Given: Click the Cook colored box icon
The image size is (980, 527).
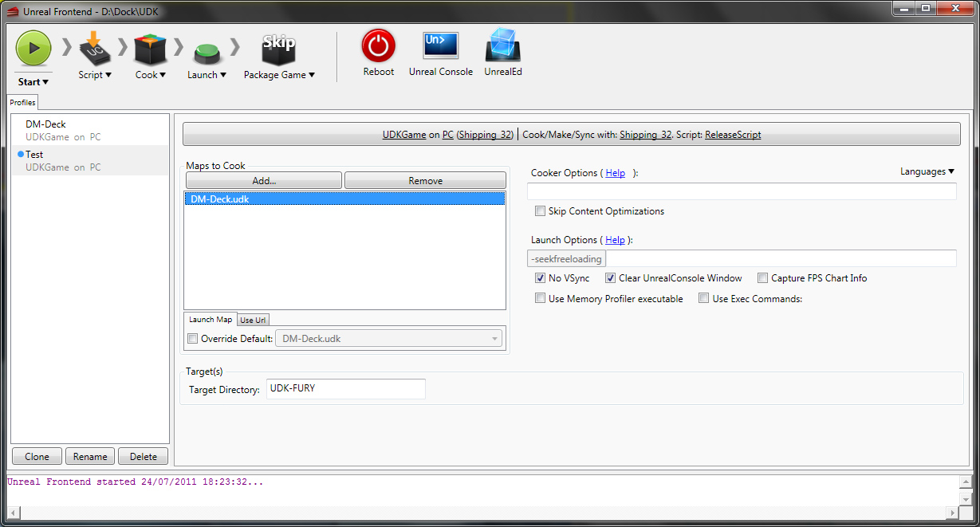Looking at the screenshot, I should 150,49.
